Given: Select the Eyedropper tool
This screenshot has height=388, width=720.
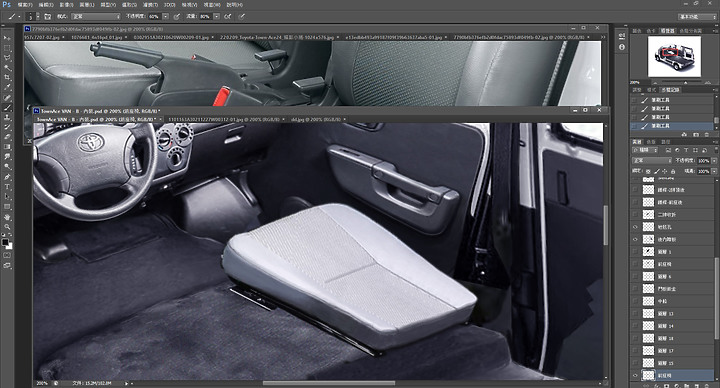Looking at the screenshot, I should coord(7,87).
